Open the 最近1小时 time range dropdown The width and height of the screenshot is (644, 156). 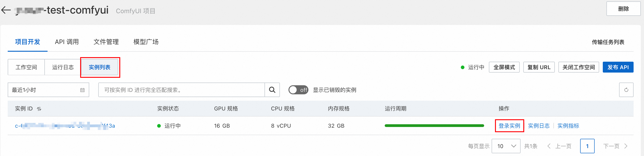48,90
